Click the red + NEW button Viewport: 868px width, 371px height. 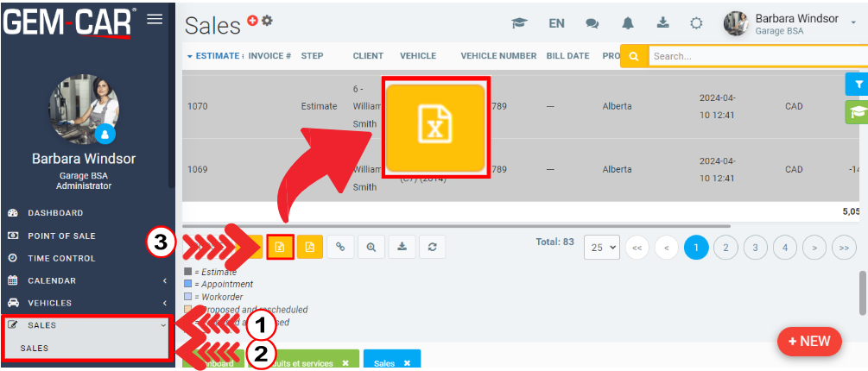coord(809,341)
